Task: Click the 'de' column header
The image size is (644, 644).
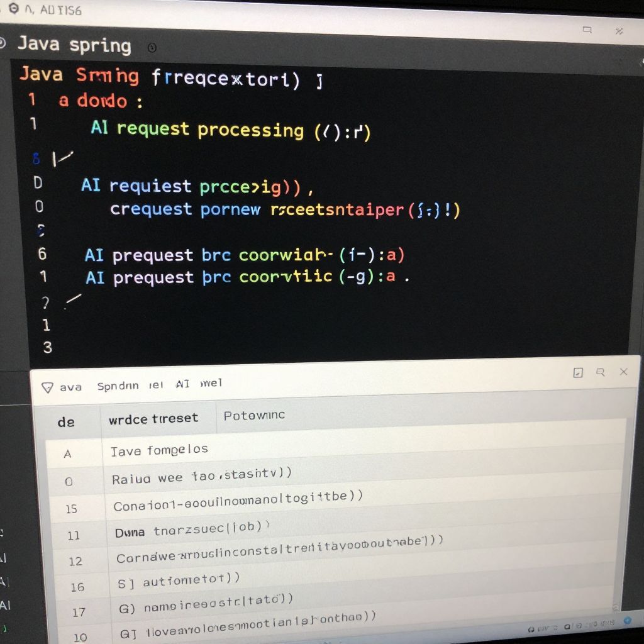Action: pyautogui.click(x=66, y=422)
